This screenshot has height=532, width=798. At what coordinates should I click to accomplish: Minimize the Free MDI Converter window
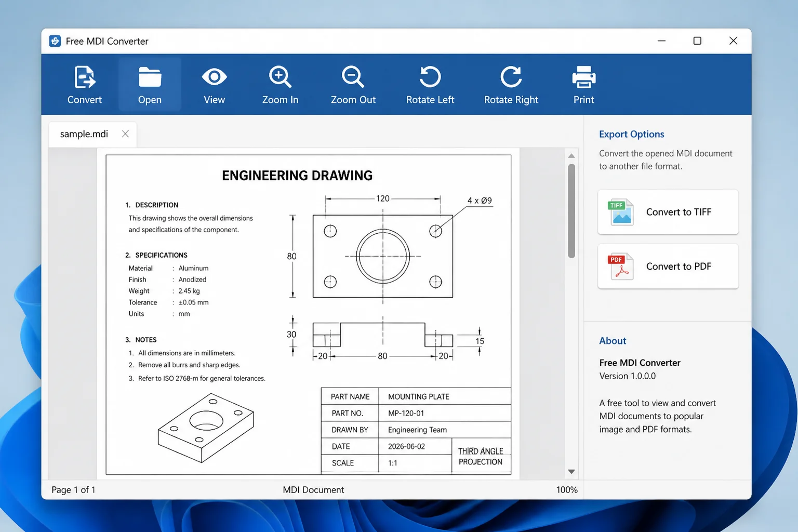661,41
